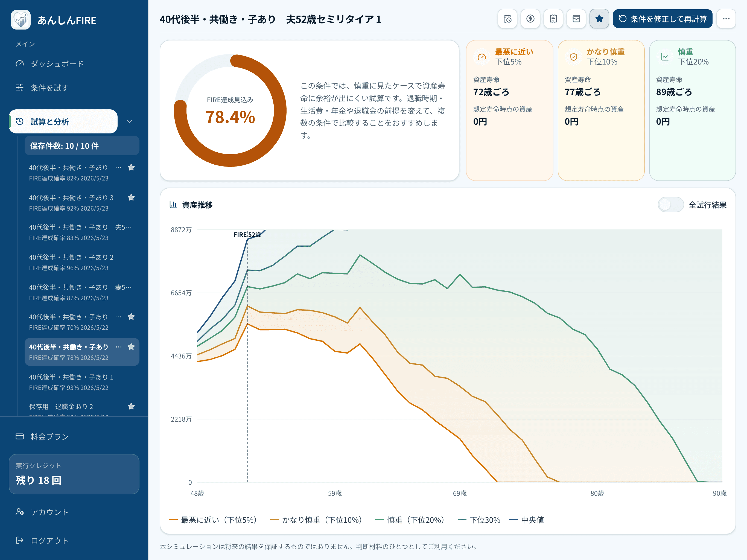The width and height of the screenshot is (747, 560).
Task: Click the bar chart icon beside 資産推移
Action: point(173,205)
